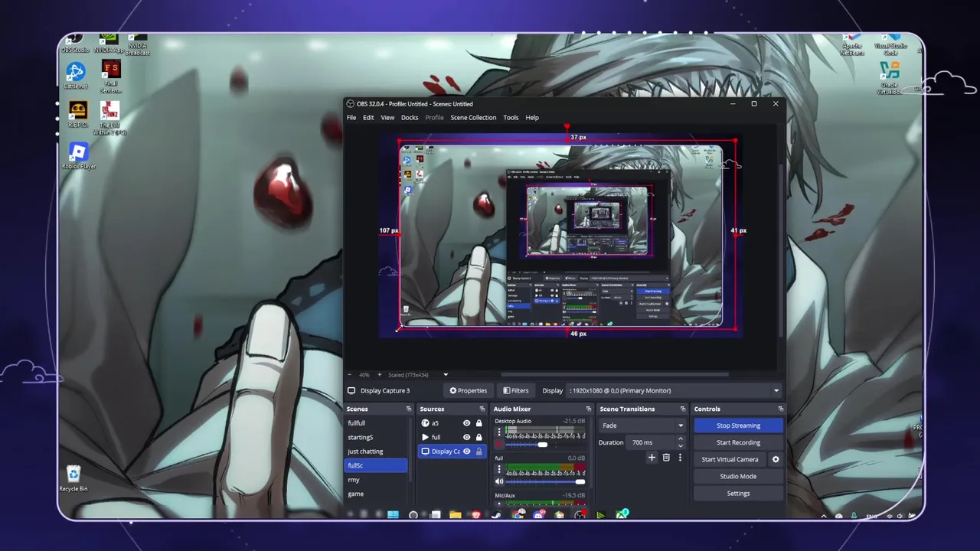
Task: Open the Docks menu
Action: coord(410,117)
